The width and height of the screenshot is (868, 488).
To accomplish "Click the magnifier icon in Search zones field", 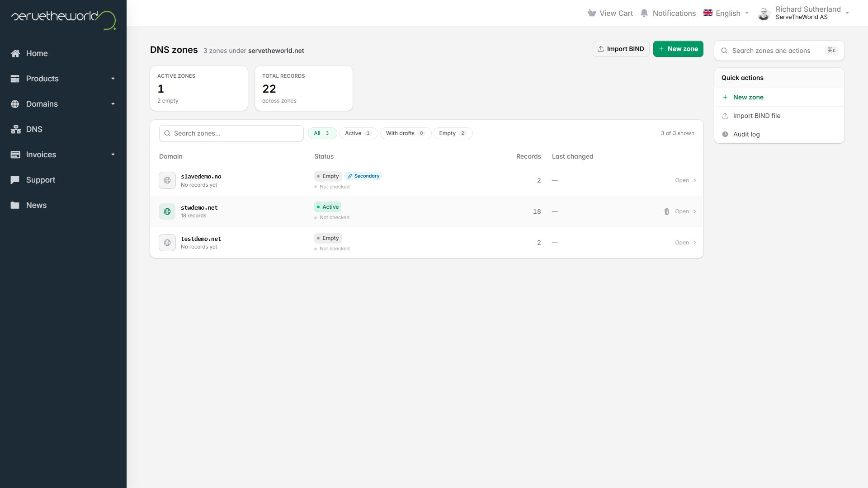I will tap(167, 133).
